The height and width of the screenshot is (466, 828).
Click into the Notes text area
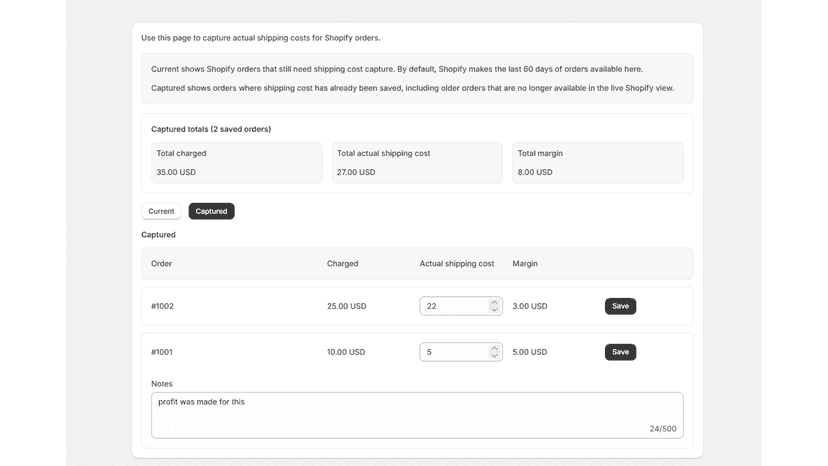[x=417, y=415]
